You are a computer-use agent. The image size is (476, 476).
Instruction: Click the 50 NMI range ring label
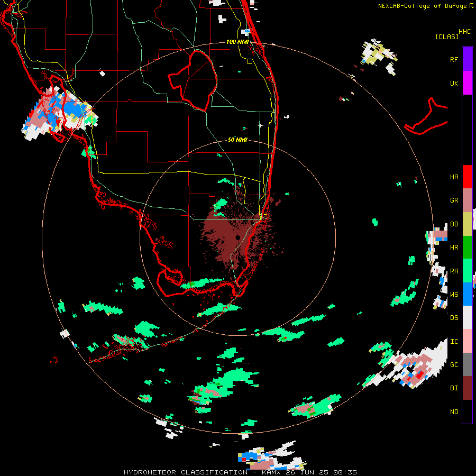tap(237, 140)
